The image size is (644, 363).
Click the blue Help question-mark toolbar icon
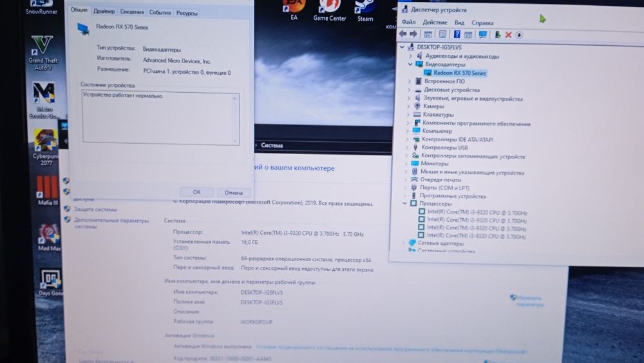point(457,35)
